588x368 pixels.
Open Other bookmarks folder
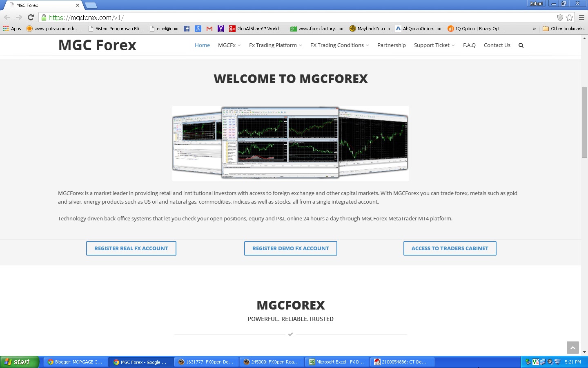563,29
